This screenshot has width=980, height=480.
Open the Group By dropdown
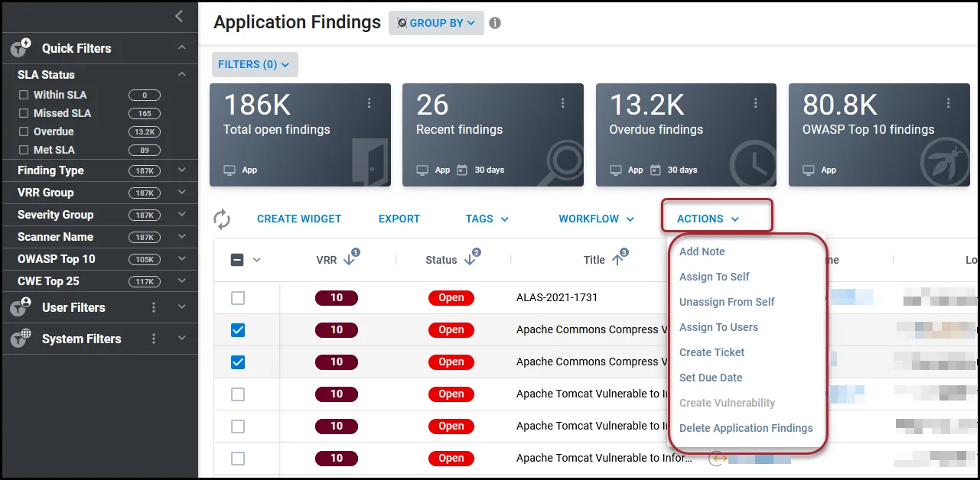(436, 23)
